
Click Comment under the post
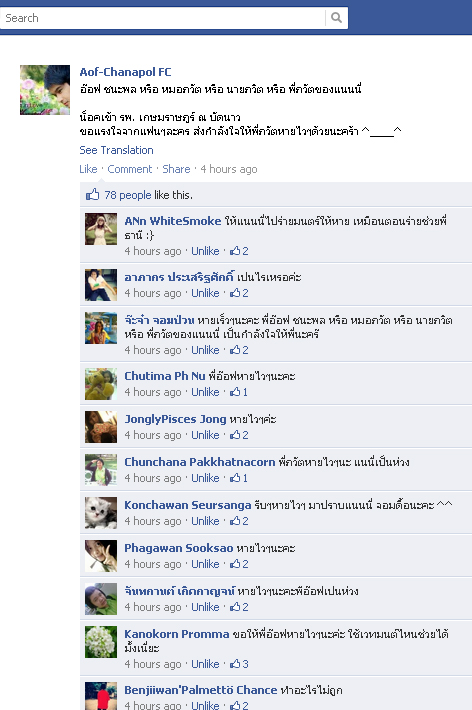tap(130, 169)
